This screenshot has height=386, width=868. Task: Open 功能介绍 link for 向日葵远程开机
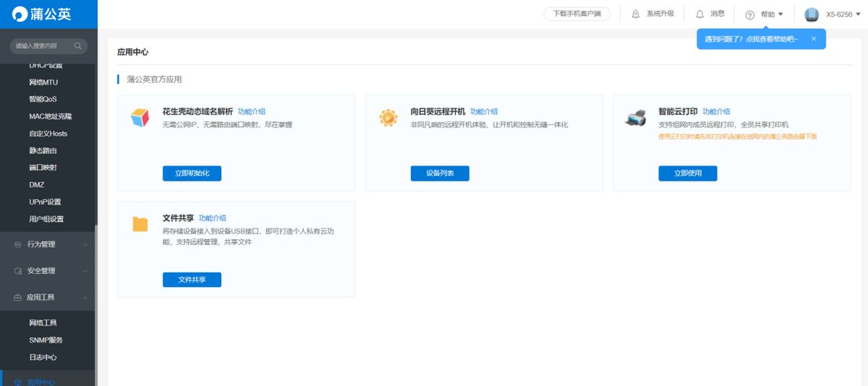click(x=484, y=112)
